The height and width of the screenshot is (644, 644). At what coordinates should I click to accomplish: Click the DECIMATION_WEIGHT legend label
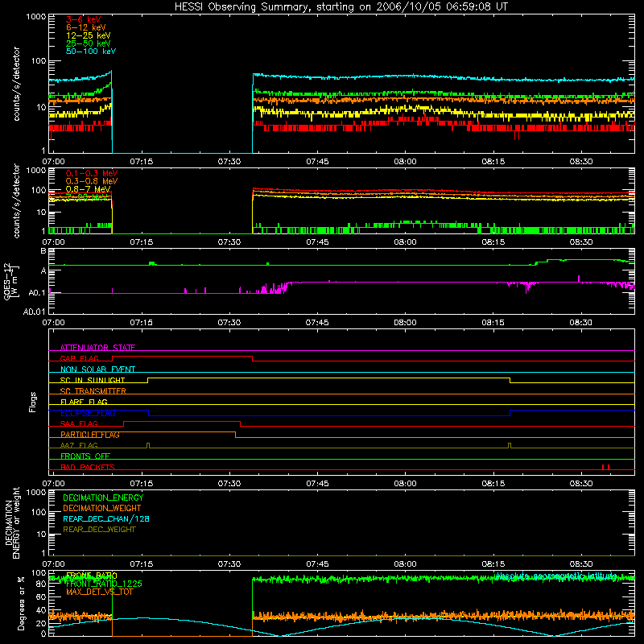(x=102, y=508)
